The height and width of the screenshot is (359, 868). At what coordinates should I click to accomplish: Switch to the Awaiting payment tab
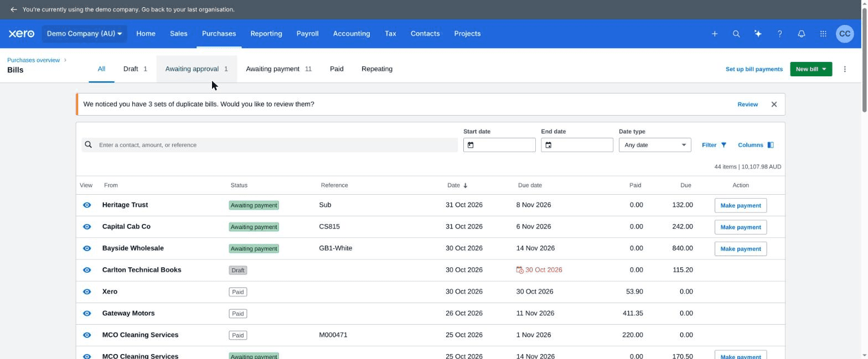(278, 69)
